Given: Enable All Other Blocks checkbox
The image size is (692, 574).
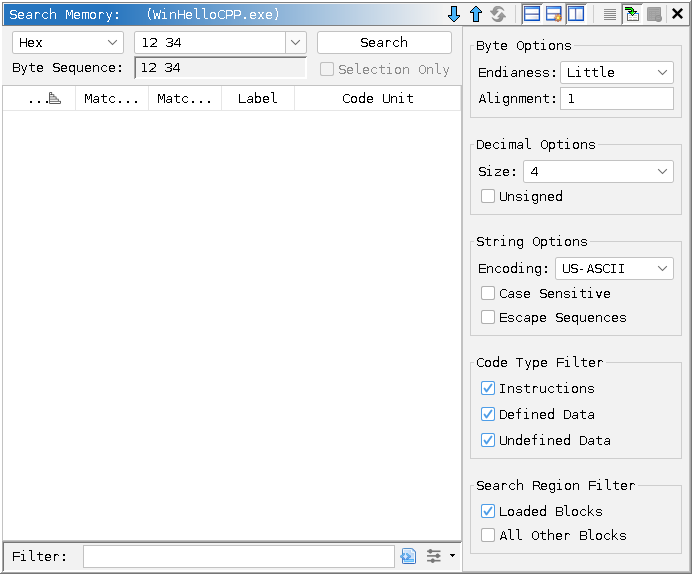Looking at the screenshot, I should tap(488, 536).
